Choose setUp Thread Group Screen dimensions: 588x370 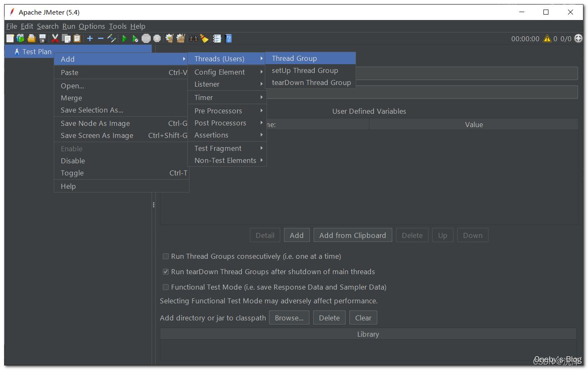tap(311, 70)
